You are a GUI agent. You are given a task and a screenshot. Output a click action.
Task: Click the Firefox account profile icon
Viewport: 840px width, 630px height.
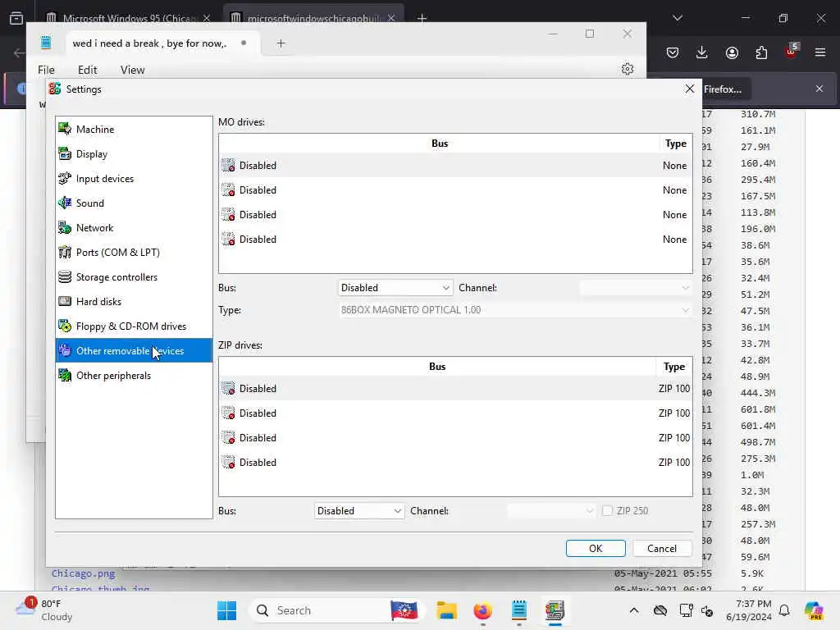coord(732,52)
